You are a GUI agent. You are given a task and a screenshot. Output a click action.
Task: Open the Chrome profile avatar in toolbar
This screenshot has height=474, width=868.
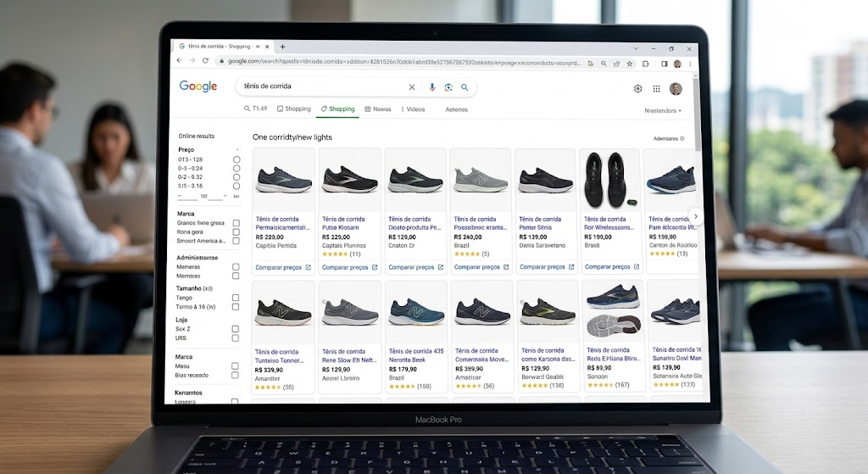pos(677,64)
